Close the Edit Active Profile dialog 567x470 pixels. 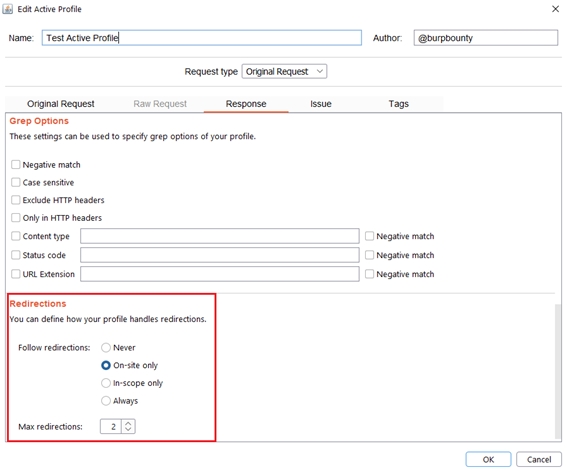[x=555, y=9]
